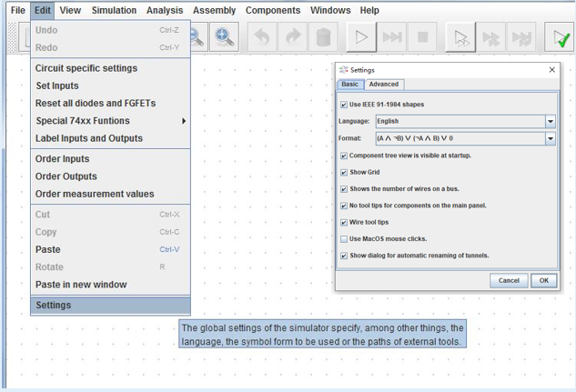
Task: Choose Paste in new window
Action: [x=110, y=285]
